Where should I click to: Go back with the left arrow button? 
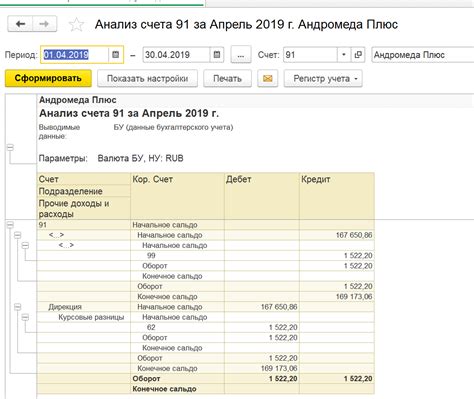tap(20, 24)
